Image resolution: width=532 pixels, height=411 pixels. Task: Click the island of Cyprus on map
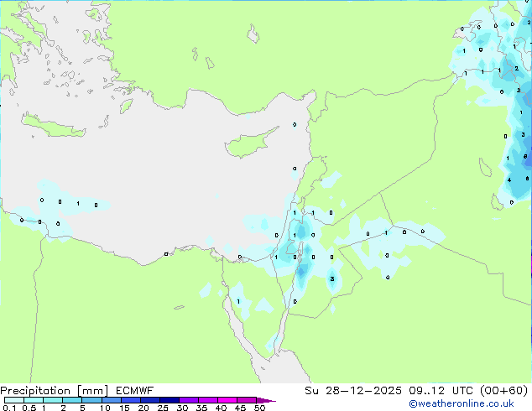pos(249,143)
